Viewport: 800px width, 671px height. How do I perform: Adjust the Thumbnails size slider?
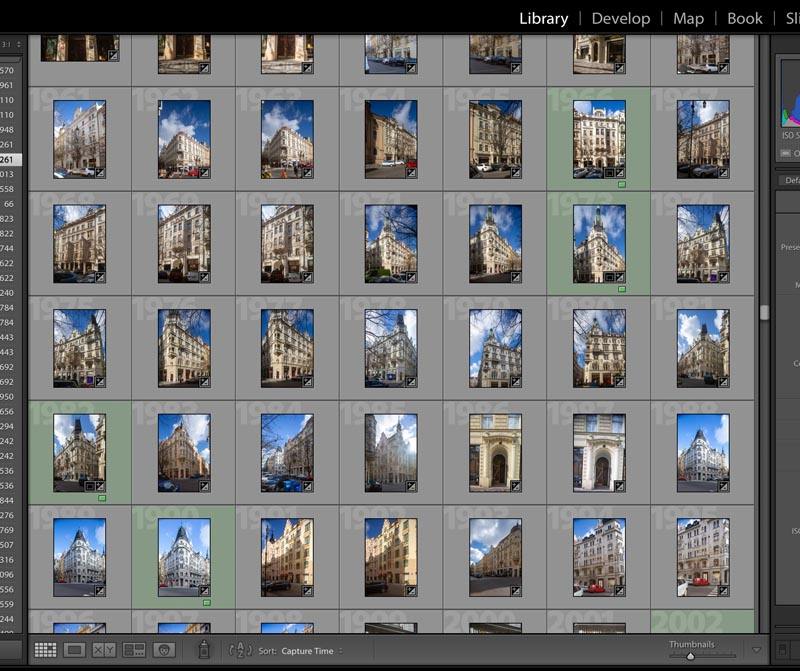pos(690,656)
